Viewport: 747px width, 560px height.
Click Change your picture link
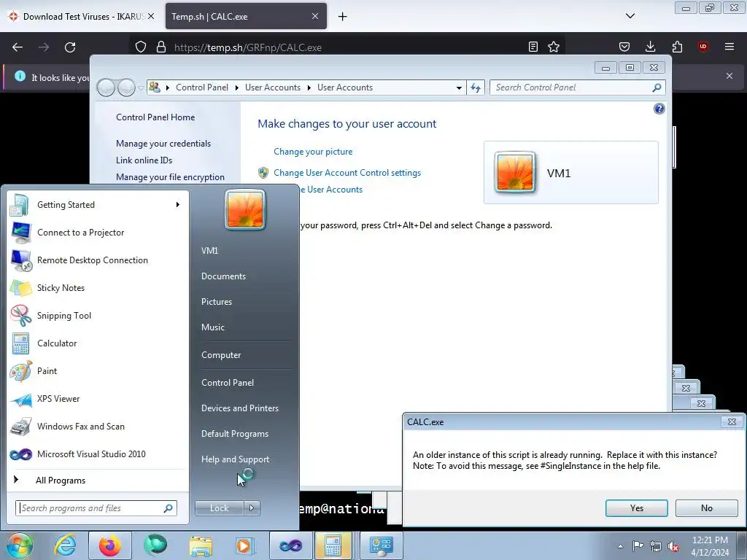pyautogui.click(x=313, y=152)
